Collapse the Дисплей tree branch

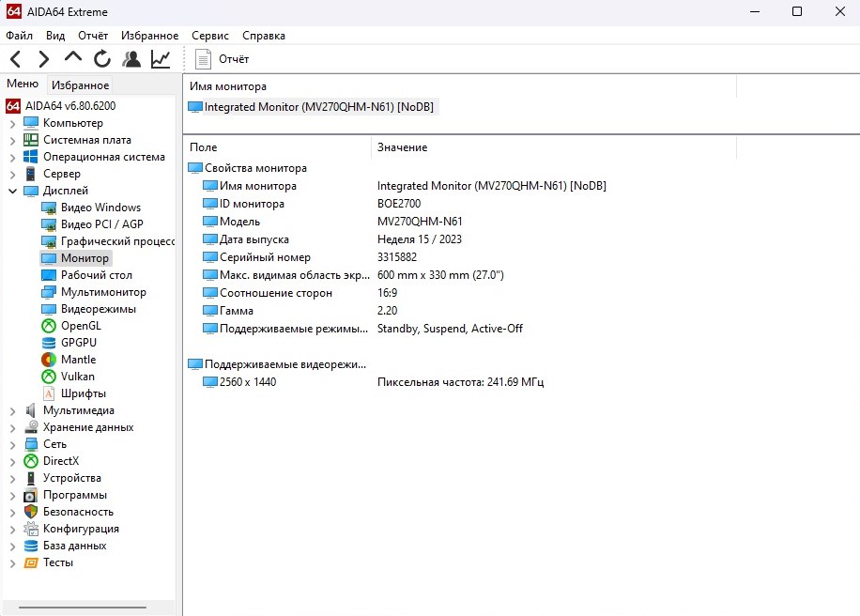[12, 191]
